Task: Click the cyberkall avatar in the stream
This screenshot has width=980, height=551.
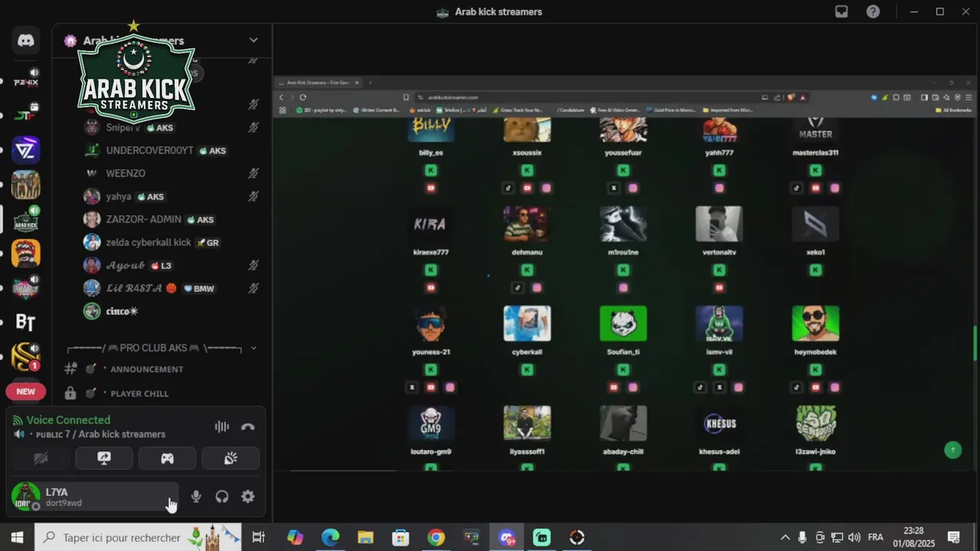Action: (527, 324)
